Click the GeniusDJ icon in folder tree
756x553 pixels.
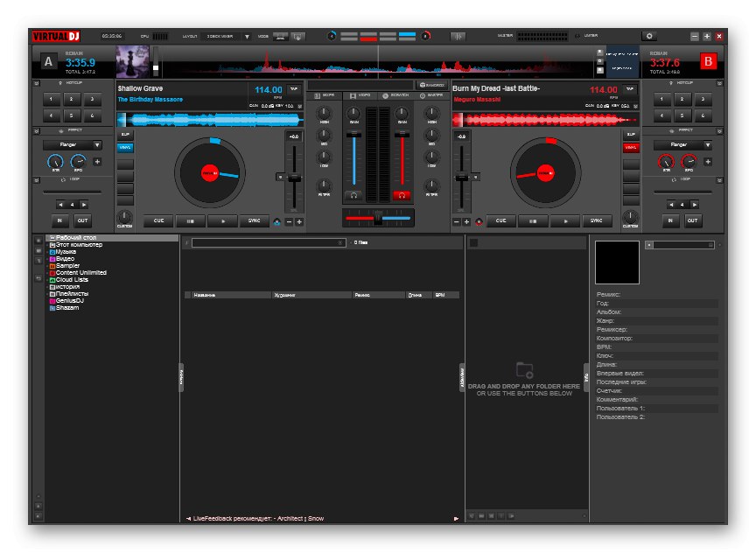click(x=53, y=301)
